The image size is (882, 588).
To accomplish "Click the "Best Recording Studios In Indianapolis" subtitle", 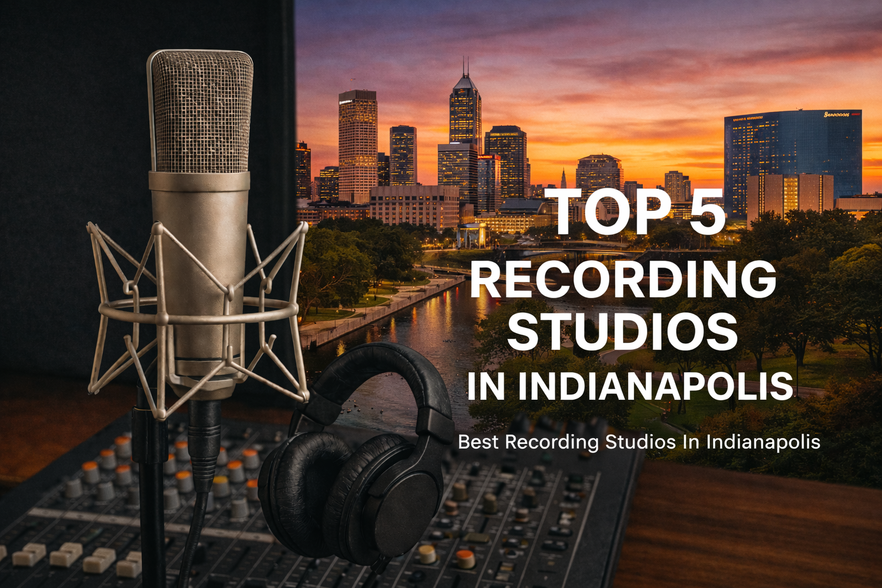I will 639,442.
